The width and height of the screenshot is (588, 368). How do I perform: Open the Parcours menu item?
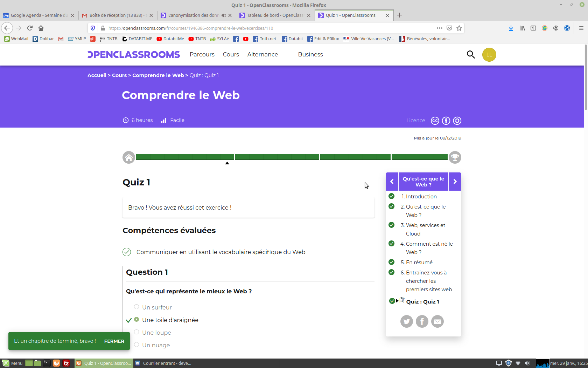pyautogui.click(x=202, y=54)
